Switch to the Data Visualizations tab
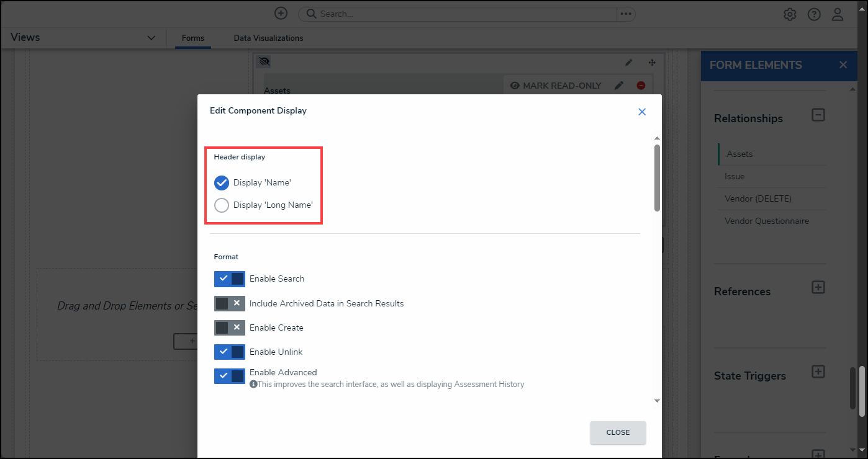 (268, 38)
